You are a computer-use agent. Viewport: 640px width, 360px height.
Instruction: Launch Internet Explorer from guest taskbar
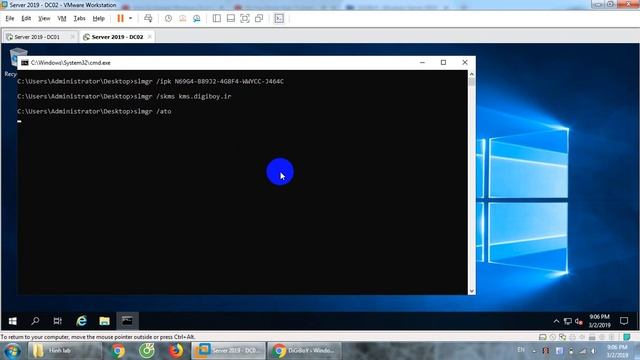(82, 321)
